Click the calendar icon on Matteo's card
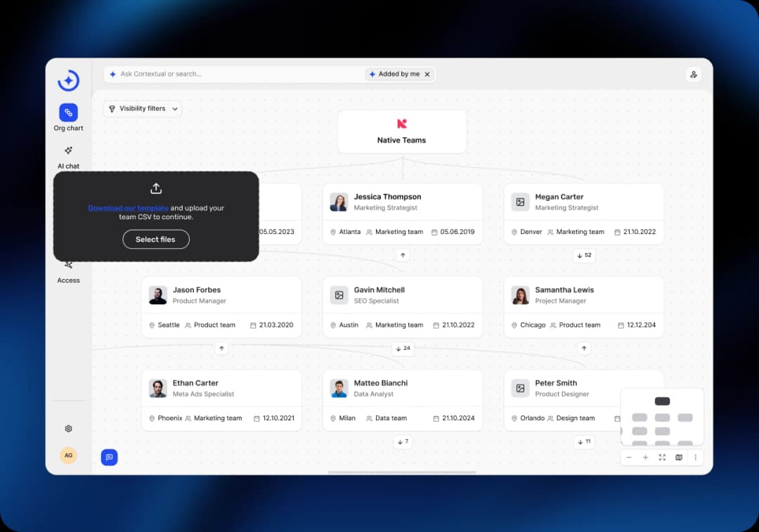This screenshot has width=759, height=532. click(436, 418)
